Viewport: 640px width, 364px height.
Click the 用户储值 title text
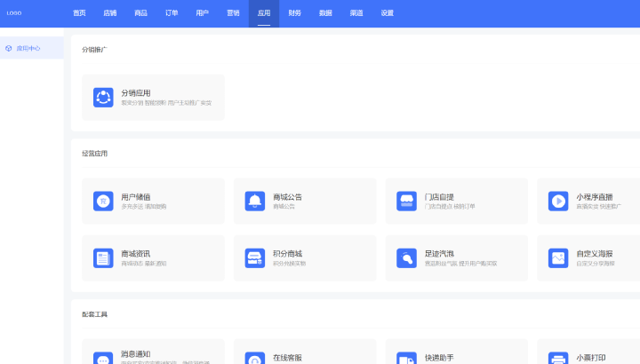pos(136,197)
